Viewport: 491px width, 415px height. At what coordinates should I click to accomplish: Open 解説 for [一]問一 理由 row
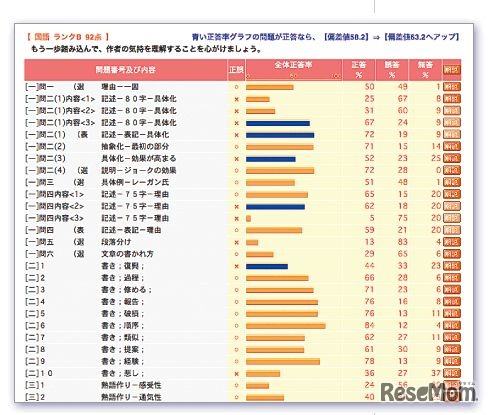tap(452, 87)
